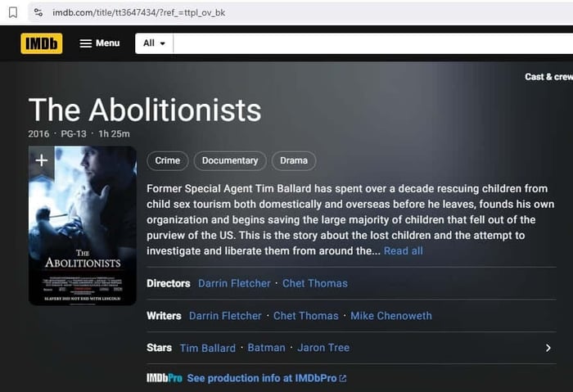Click the address bar URL
The width and height of the screenshot is (573, 392).
(139, 12)
